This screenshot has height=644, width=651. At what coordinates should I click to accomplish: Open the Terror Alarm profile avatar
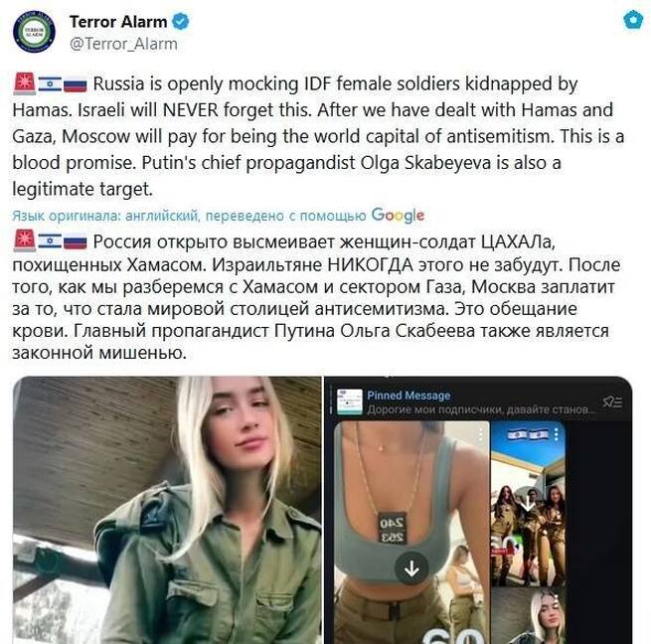(34, 32)
